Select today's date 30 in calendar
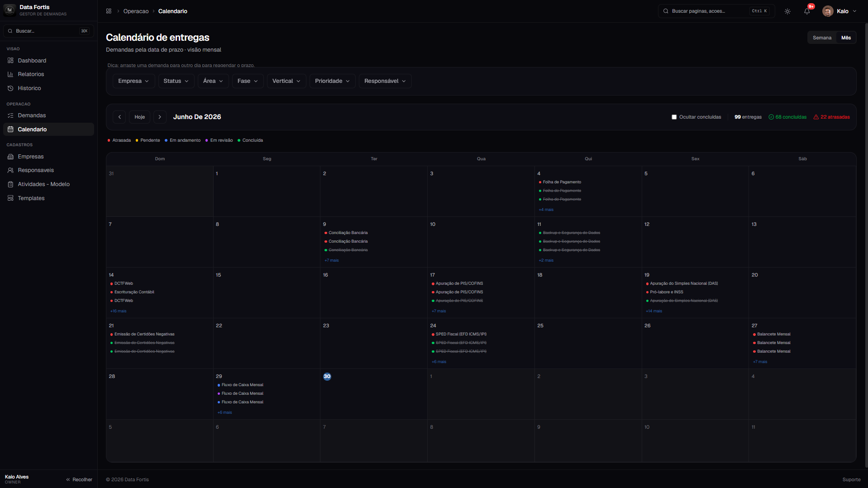Screen dimensions: 868x488 [x=327, y=377]
